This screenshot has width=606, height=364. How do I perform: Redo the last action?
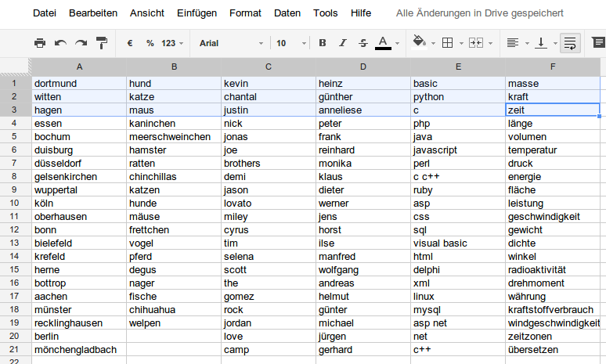click(81, 43)
